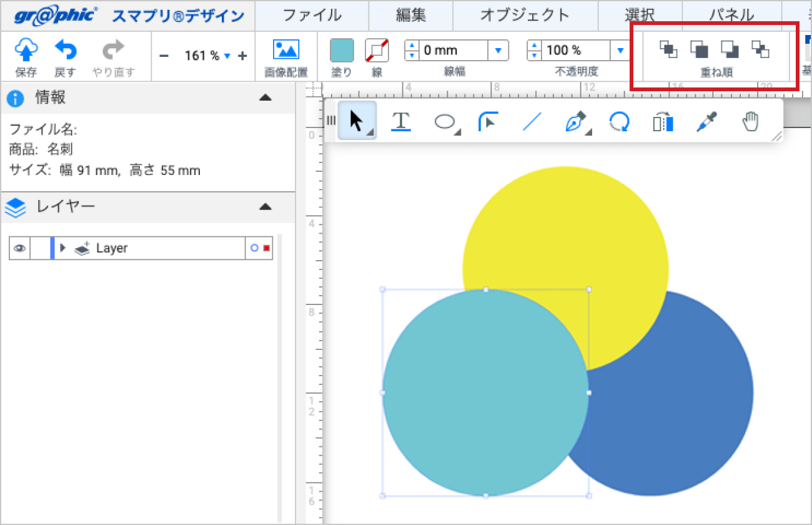
Task: Select the Reflect/flip tool
Action: pyautogui.click(x=663, y=122)
